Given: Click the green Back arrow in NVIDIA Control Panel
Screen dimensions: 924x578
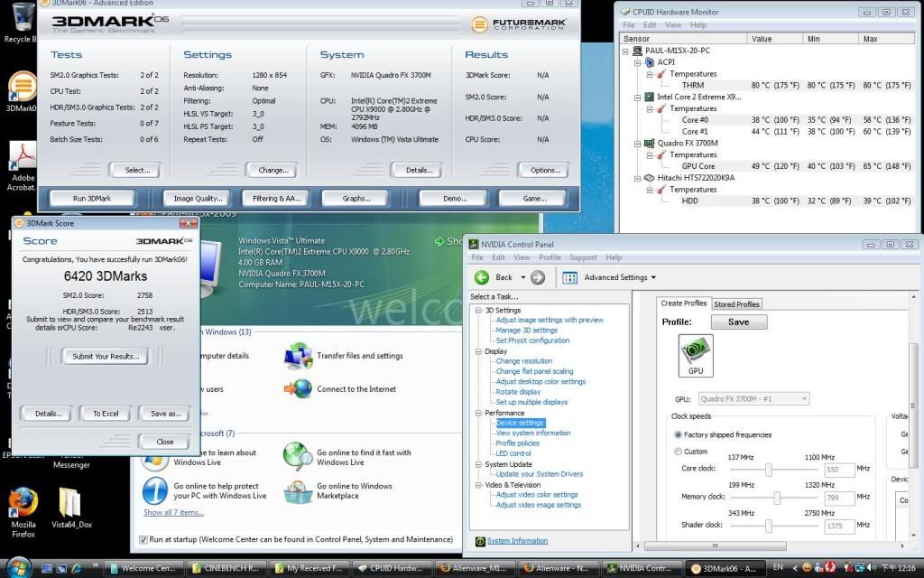Looking at the screenshot, I should (x=482, y=277).
